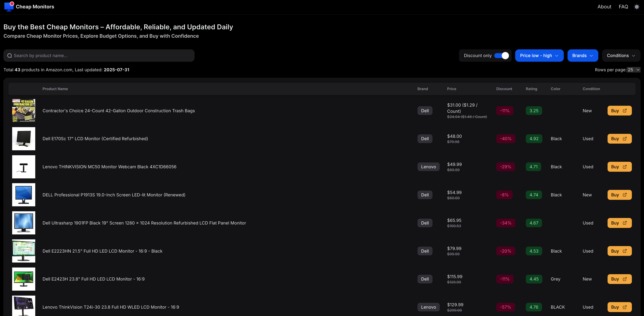Buy the Dell Ultrasharp 1901FP monitor
The image size is (644, 316).
pyautogui.click(x=619, y=223)
